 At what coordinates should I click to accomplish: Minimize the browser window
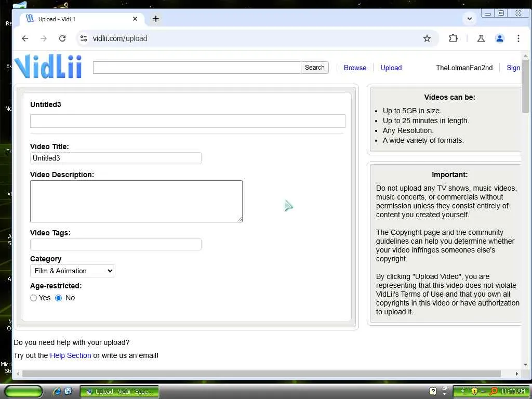point(488,14)
